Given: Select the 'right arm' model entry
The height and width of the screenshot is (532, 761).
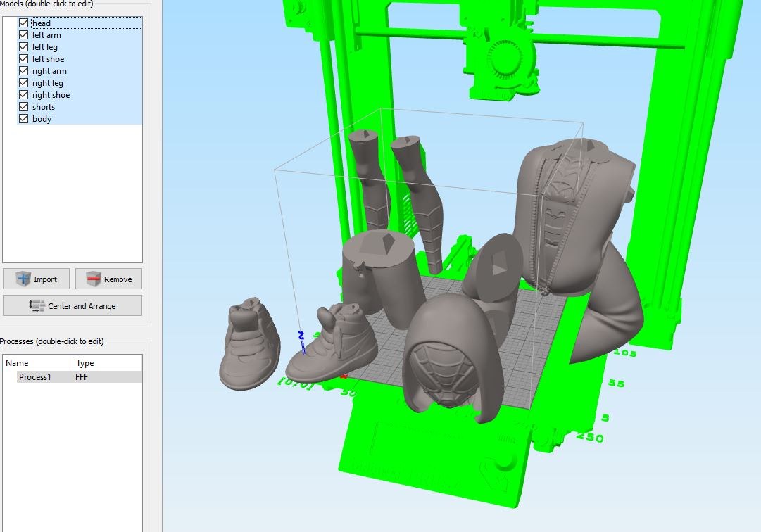Looking at the screenshot, I should (49, 71).
